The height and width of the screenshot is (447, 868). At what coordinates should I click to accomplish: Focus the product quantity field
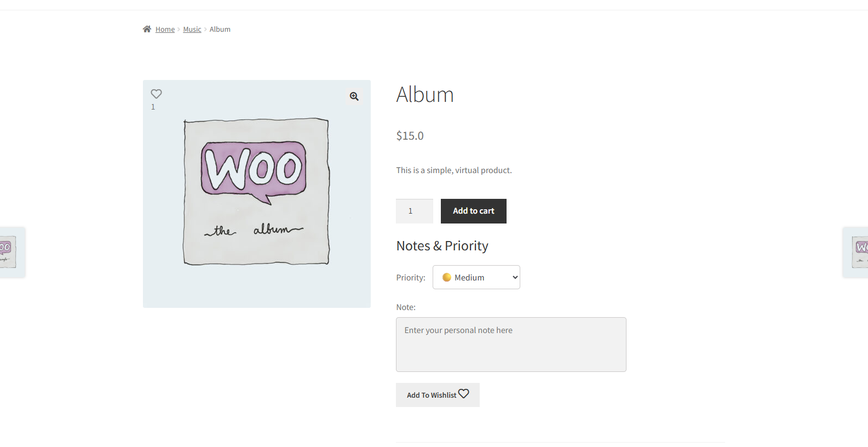(x=414, y=211)
